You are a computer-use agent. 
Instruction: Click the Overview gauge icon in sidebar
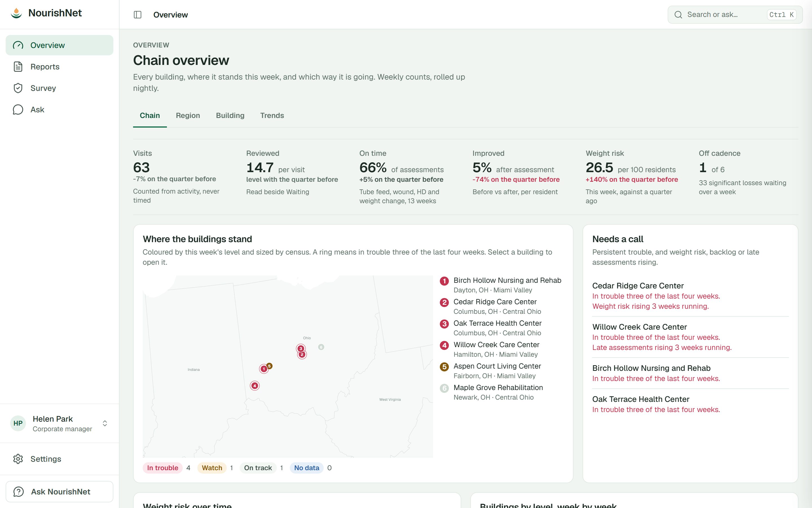(18, 45)
